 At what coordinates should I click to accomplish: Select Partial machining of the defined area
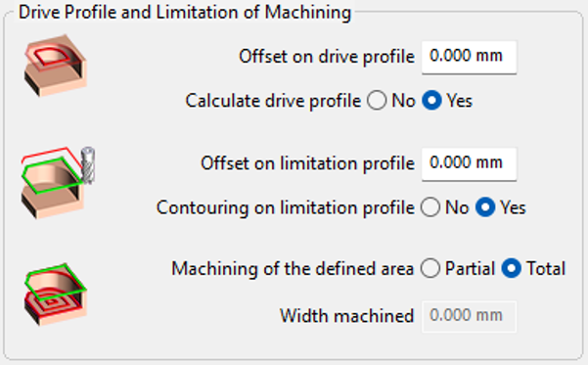[430, 268]
